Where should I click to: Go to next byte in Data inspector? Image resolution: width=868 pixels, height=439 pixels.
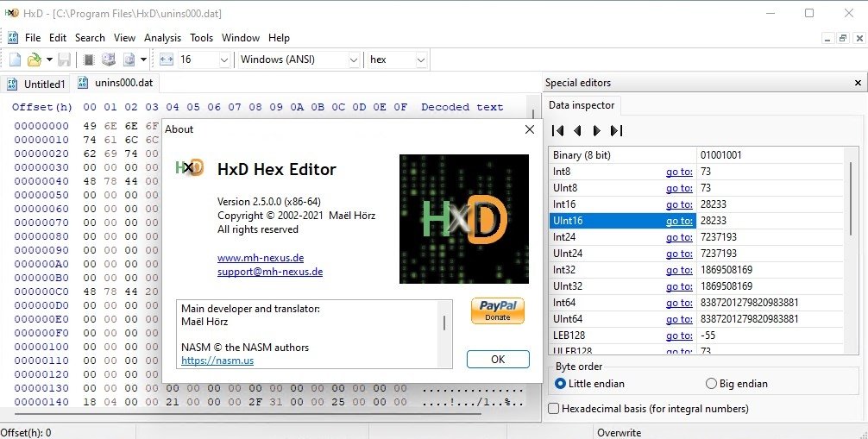pyautogui.click(x=597, y=130)
